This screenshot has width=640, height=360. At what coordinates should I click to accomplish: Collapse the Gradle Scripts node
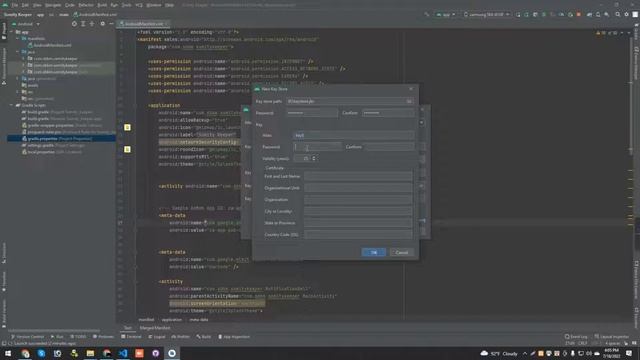click(11, 105)
